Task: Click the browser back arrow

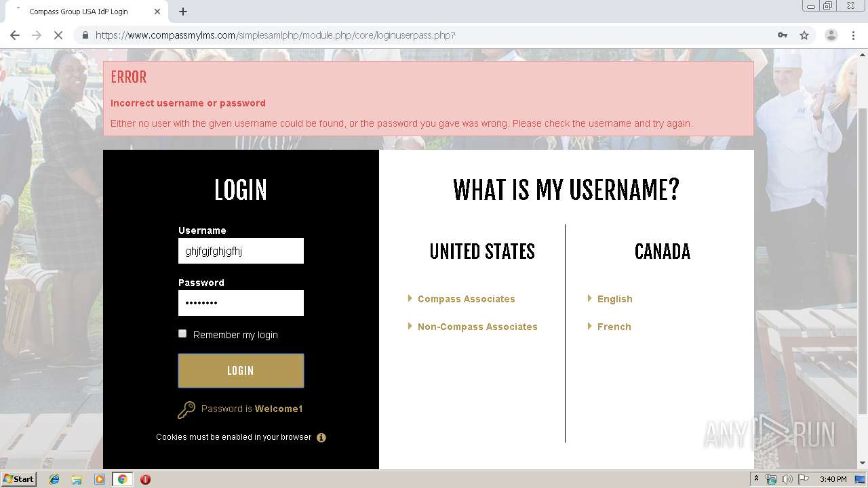Action: [x=15, y=35]
